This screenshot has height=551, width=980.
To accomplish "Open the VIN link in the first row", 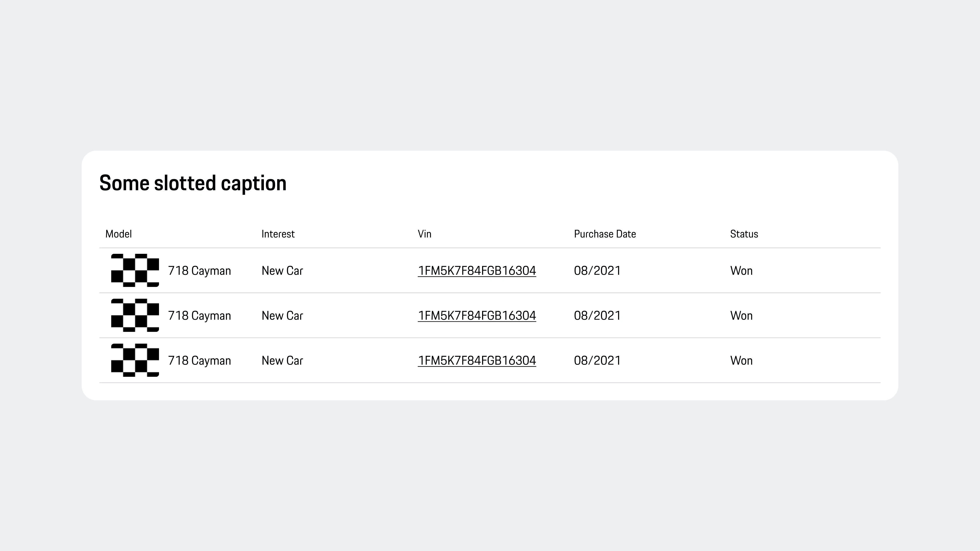I will [x=477, y=271].
